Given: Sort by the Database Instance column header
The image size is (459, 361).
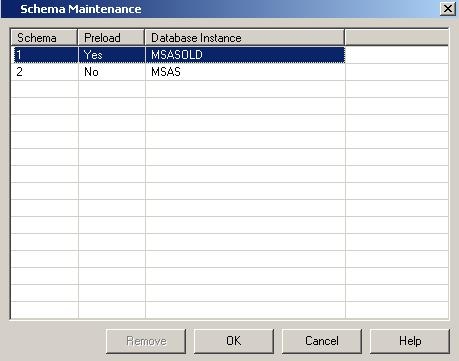Looking at the screenshot, I should [245, 37].
